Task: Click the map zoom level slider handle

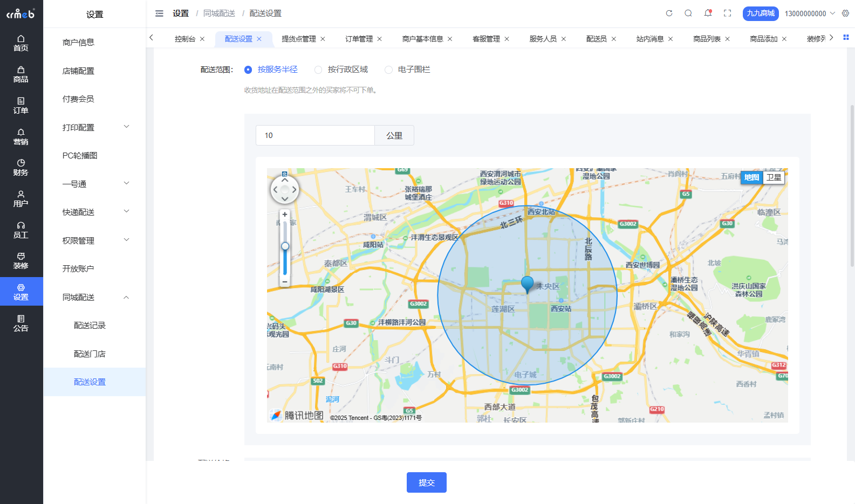Action: tap(285, 246)
